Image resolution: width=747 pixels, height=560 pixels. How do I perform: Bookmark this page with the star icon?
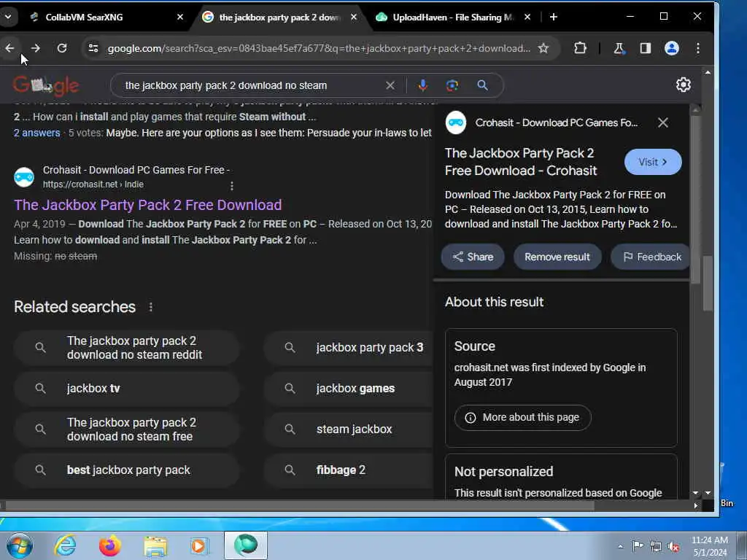(543, 48)
